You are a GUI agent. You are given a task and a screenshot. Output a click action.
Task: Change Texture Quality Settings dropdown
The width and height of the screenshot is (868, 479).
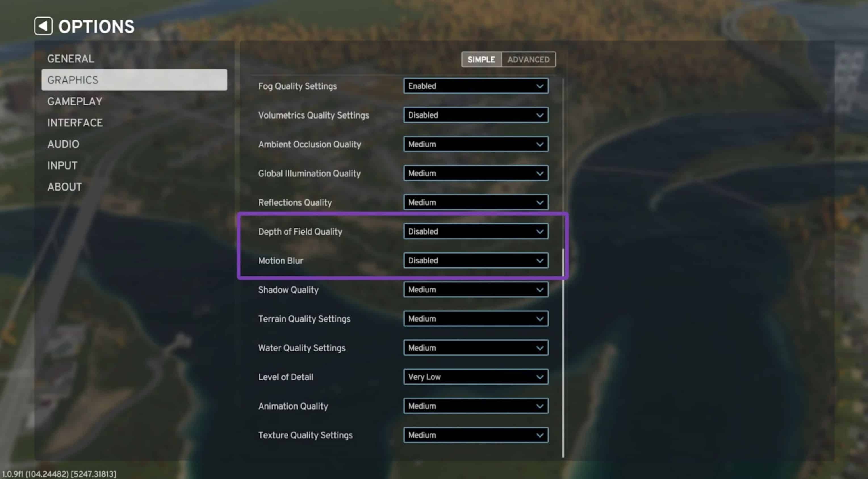476,435
